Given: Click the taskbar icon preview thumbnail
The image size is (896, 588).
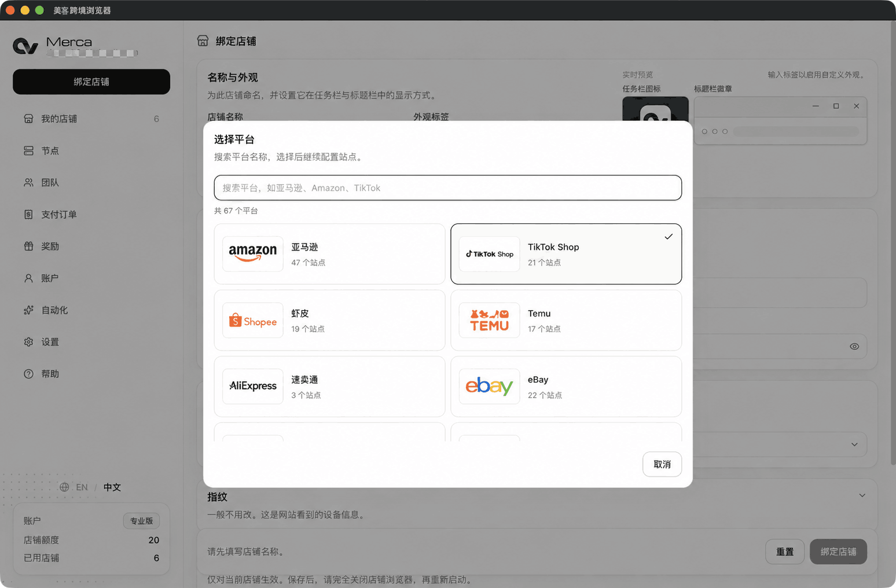Looking at the screenshot, I should click(655, 109).
